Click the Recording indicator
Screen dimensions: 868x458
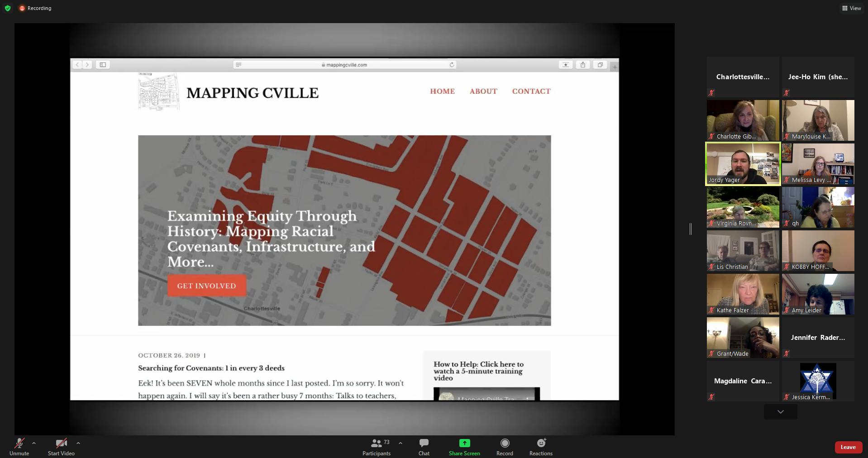35,8
